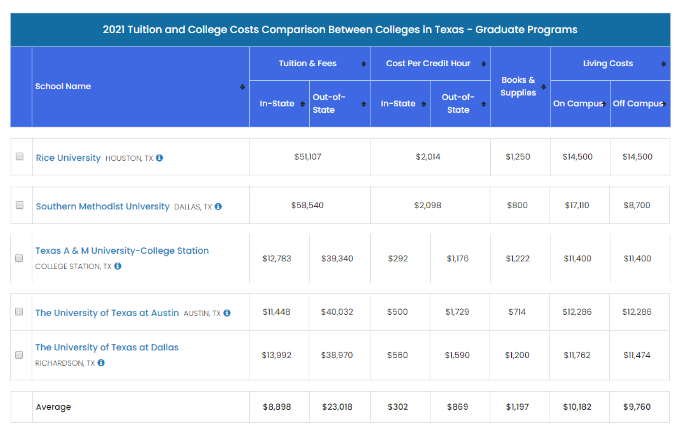Click info icon next to Rice University
Image resolution: width=684 pixels, height=437 pixels.
pos(160,158)
